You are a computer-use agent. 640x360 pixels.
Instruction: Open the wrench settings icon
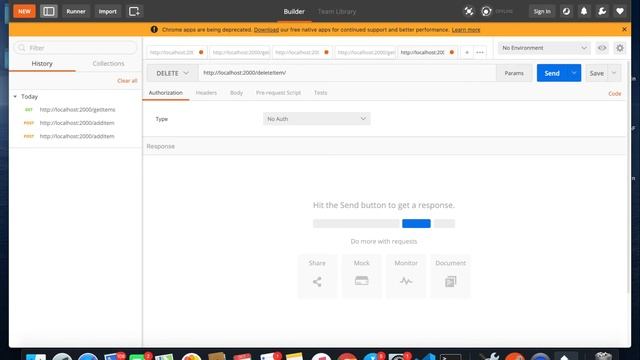coord(602,11)
